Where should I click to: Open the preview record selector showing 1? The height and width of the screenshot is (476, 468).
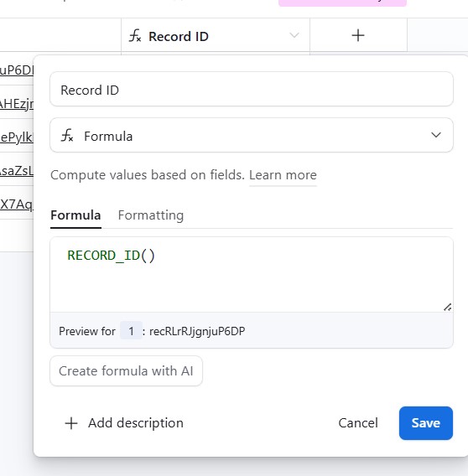click(x=131, y=331)
